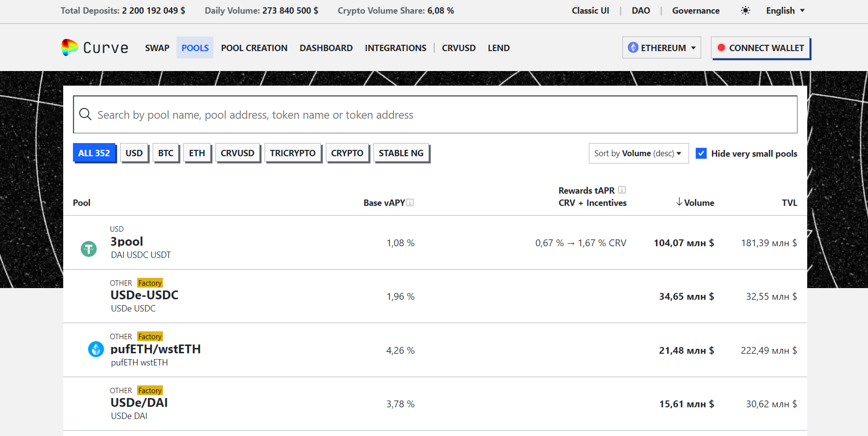Screen dimensions: 868x436
Task: Click the pufETH/wstETH vAPY 4,26 %
Action: [400, 350]
